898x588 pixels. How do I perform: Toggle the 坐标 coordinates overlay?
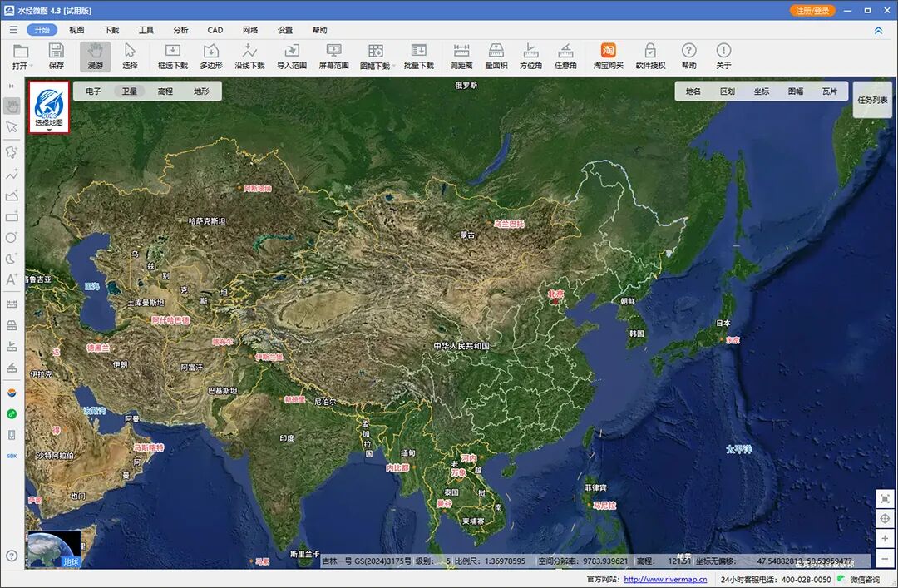[762, 91]
